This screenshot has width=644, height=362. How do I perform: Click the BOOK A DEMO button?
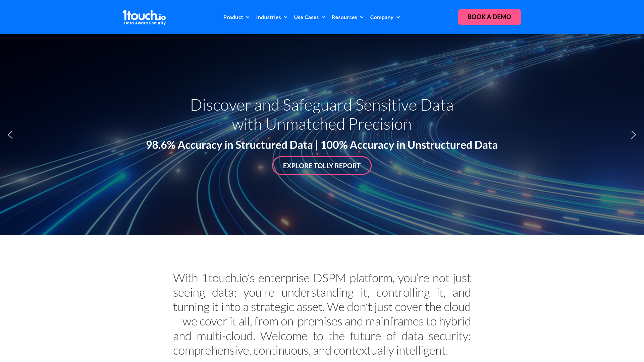point(489,17)
